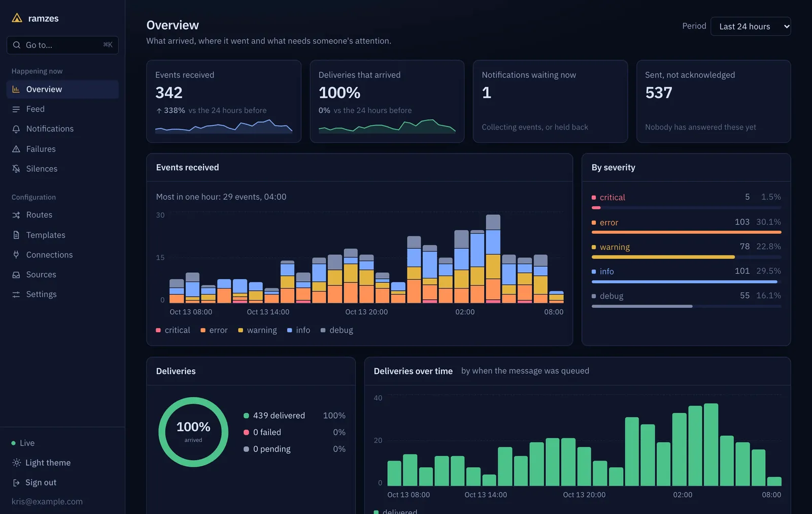Select Routes under Configuration
Viewport: 812px width, 514px height.
[62, 215]
